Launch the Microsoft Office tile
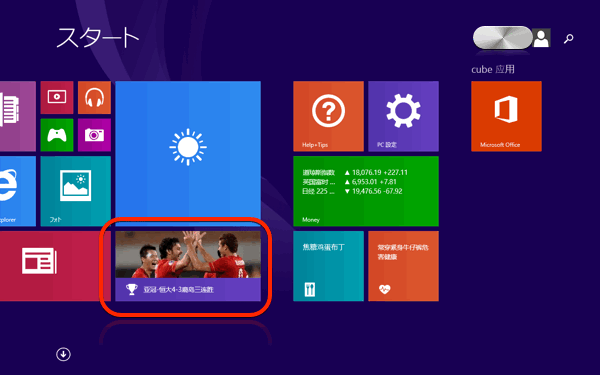 (506, 116)
